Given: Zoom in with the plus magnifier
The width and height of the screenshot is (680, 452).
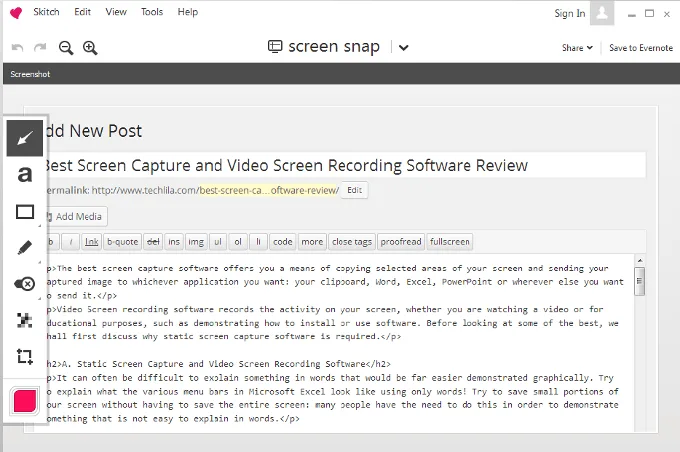Looking at the screenshot, I should tap(90, 47).
